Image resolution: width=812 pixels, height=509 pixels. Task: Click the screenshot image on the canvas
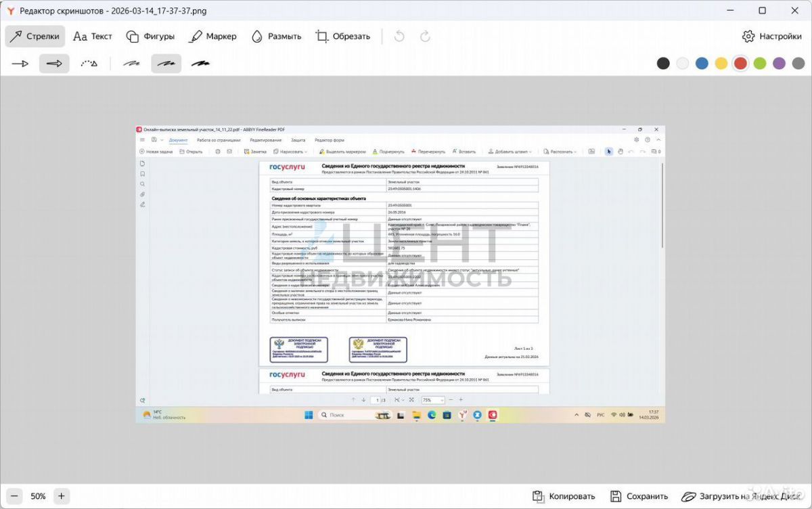click(x=401, y=274)
